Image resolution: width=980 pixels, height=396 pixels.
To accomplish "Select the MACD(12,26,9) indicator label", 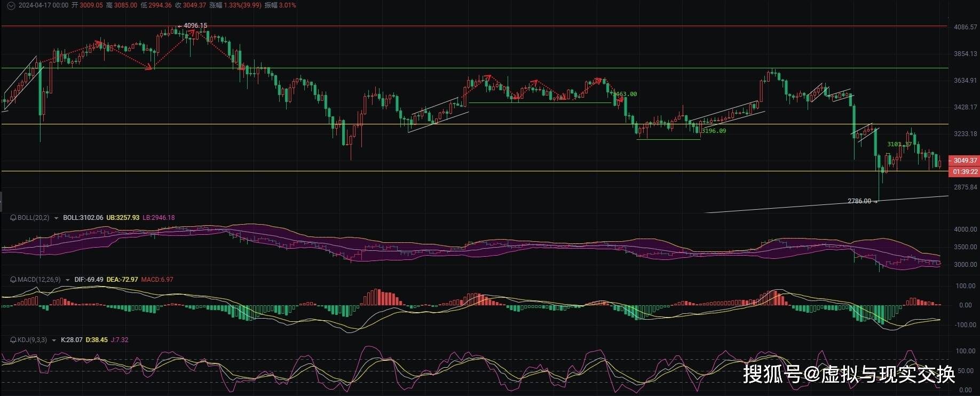I will [x=39, y=280].
